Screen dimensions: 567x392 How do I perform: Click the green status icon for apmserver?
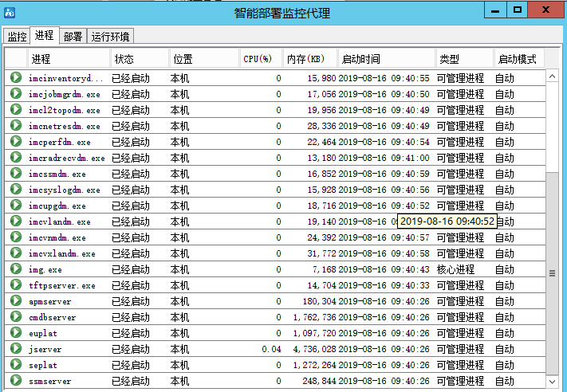pos(16,300)
